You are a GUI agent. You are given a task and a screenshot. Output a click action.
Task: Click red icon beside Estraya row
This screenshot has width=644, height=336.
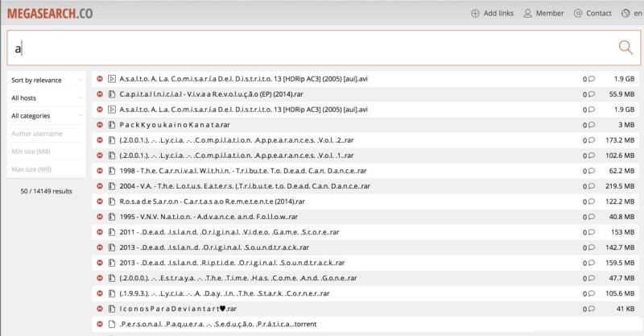100,278
